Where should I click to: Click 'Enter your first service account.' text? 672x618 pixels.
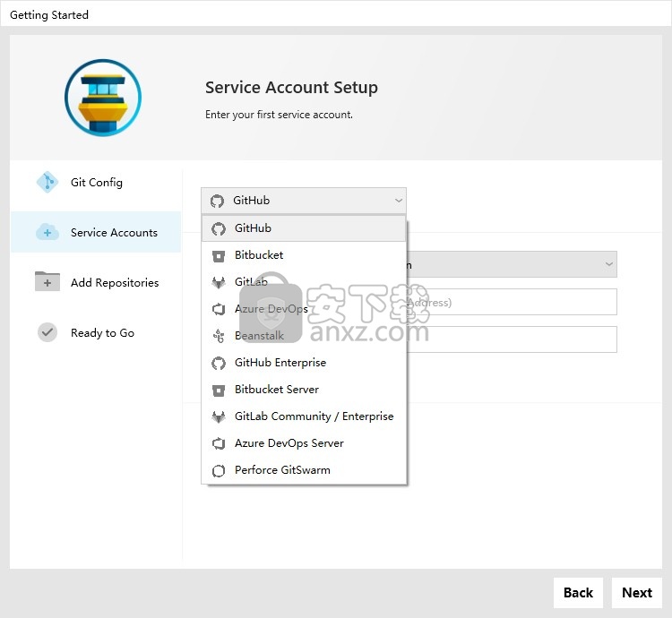coord(279,115)
